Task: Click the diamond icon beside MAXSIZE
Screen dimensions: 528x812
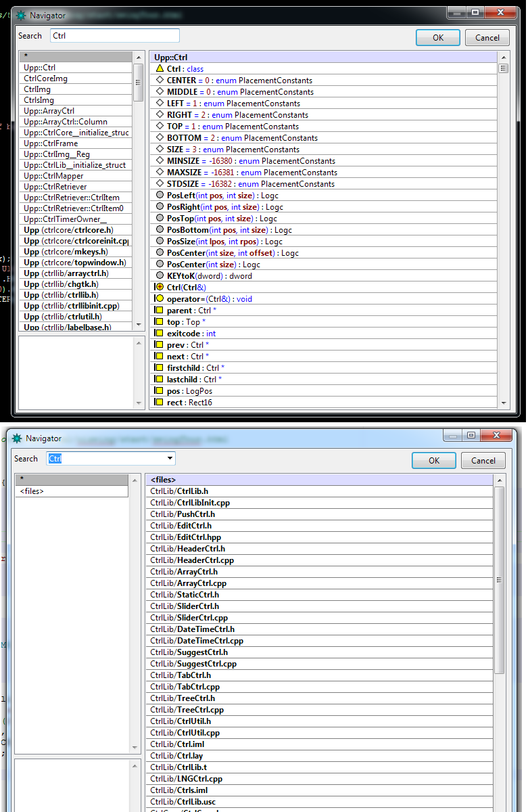Action: click(x=160, y=173)
